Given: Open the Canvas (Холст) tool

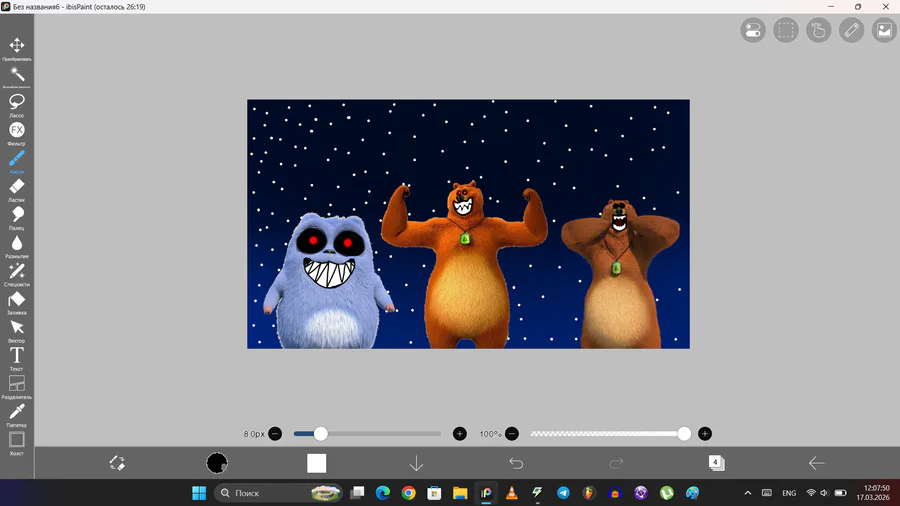Looking at the screenshot, I should click(x=17, y=442).
